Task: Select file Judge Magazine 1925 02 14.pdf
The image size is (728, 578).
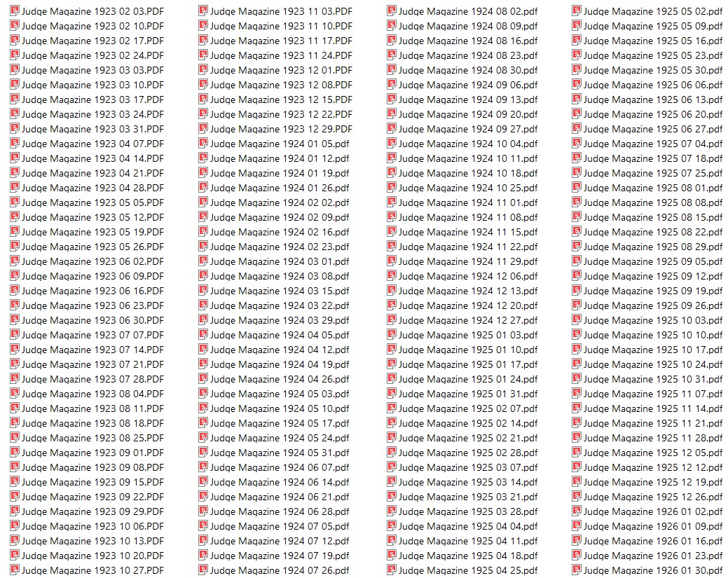Action: [462, 423]
